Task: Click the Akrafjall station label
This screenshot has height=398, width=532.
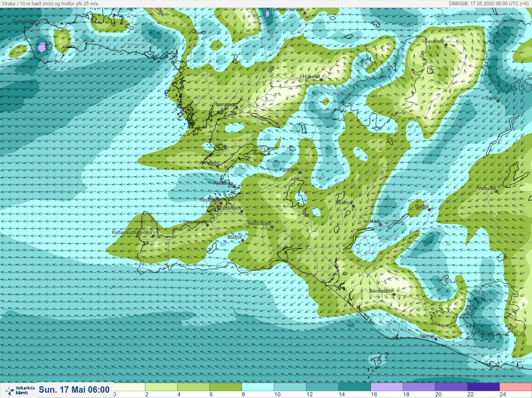Action: [208, 163]
